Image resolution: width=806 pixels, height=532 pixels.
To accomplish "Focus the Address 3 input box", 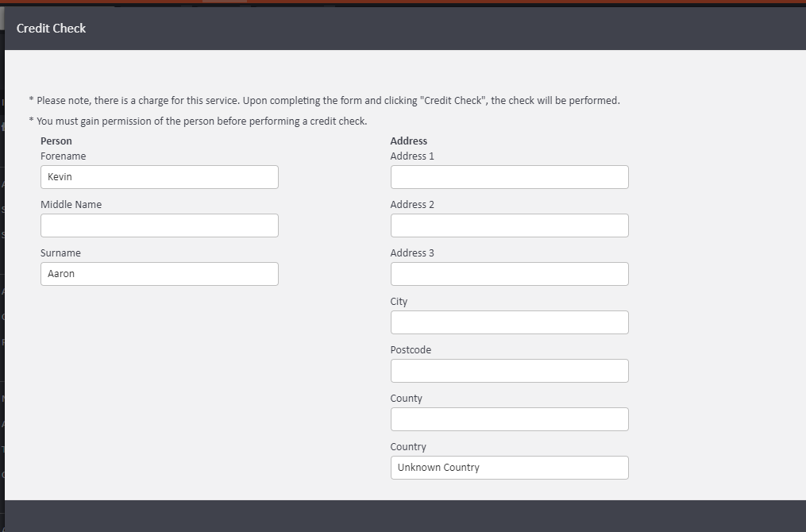I will [509, 274].
